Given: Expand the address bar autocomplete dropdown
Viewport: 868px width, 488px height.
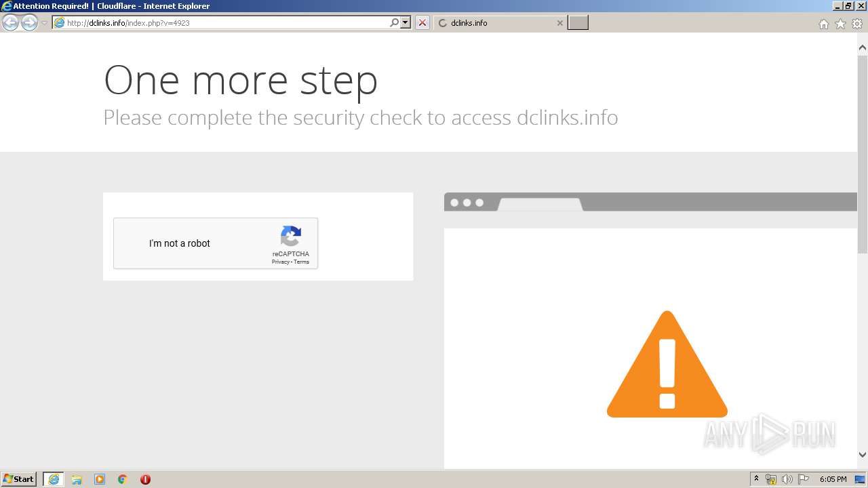Looking at the screenshot, I should pos(406,23).
